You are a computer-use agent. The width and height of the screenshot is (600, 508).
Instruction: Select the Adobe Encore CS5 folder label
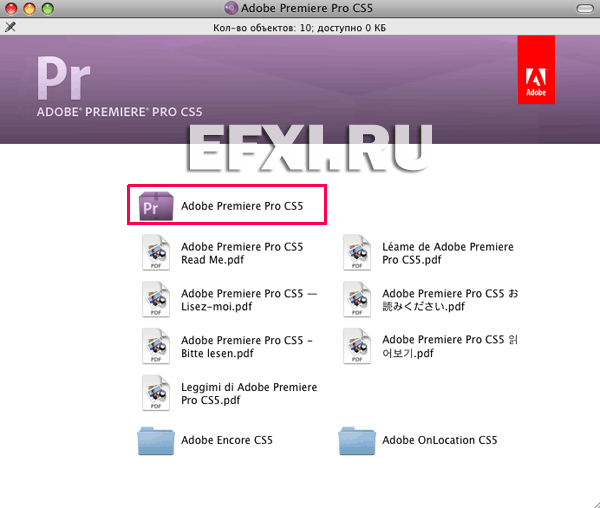coord(227,440)
